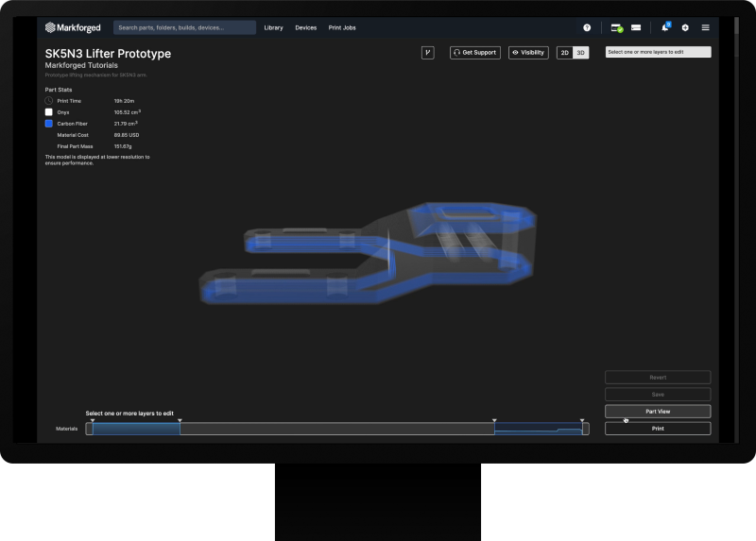Open the help question mark icon

point(587,28)
